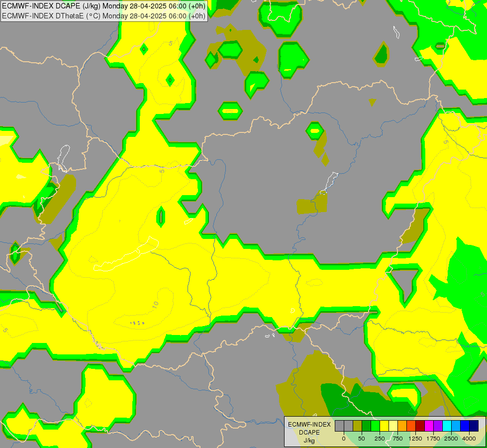
Task: Select the orange legend swatch
Action: tap(402, 426)
